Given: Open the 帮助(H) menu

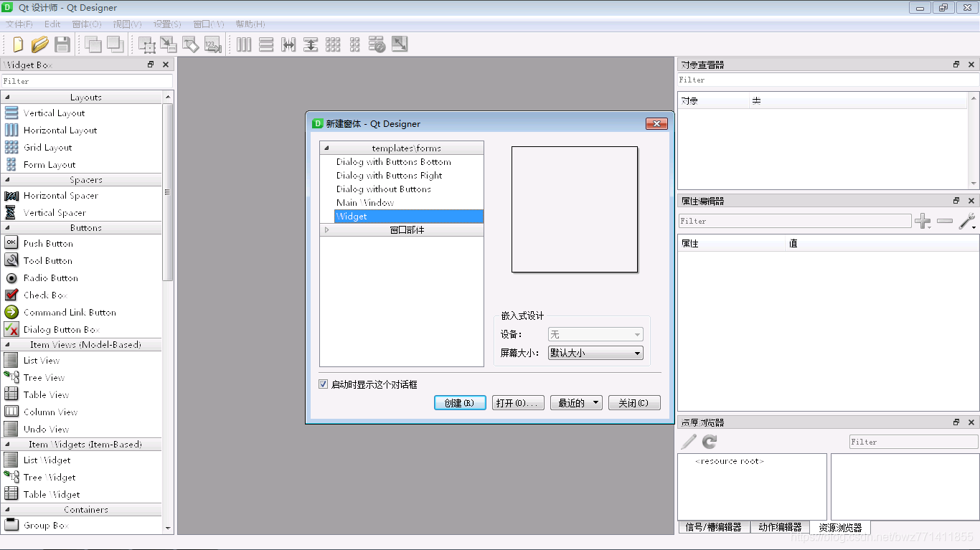Looking at the screenshot, I should [250, 24].
